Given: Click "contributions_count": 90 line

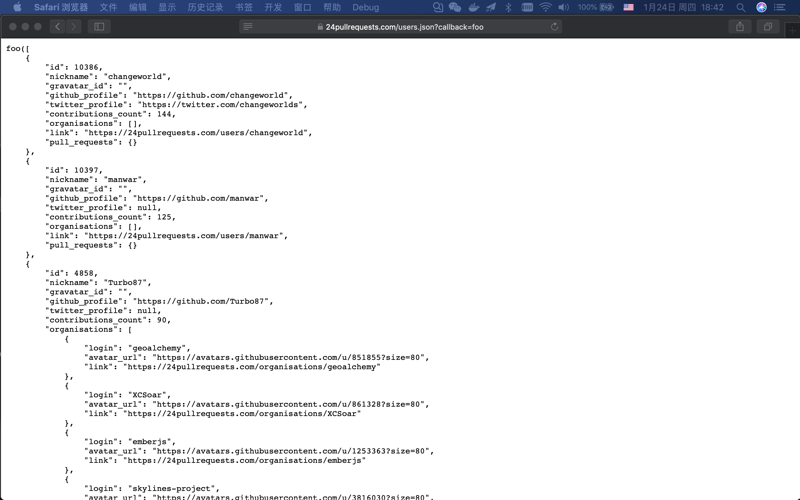Looking at the screenshot, I should click(108, 320).
